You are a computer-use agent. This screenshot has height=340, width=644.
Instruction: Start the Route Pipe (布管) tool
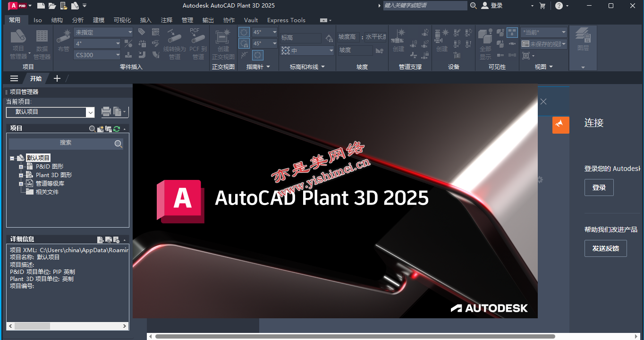tap(63, 41)
